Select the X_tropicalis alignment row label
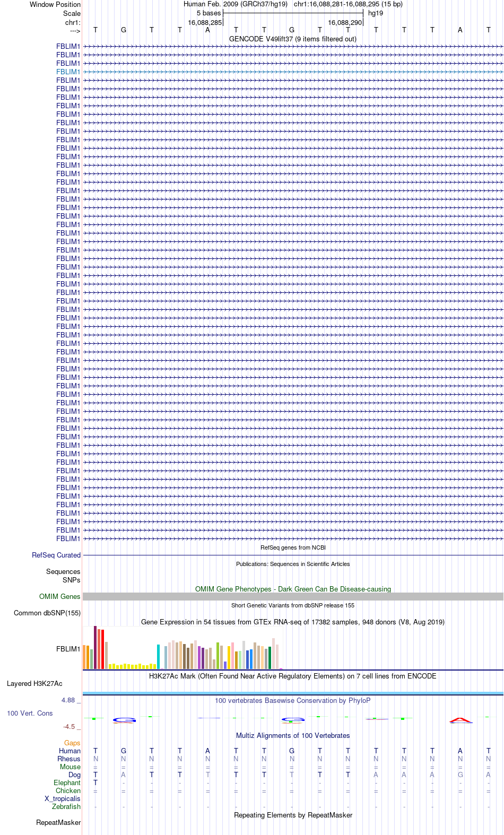 tap(63, 798)
